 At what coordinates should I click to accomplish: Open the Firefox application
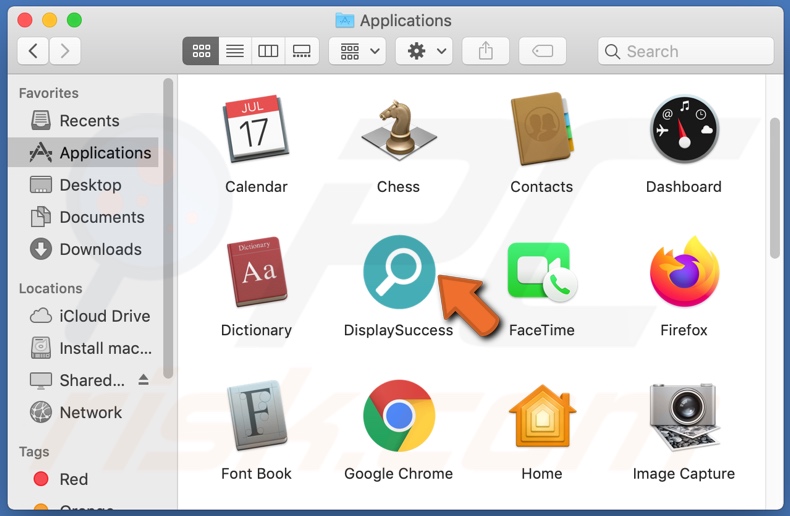[684, 273]
